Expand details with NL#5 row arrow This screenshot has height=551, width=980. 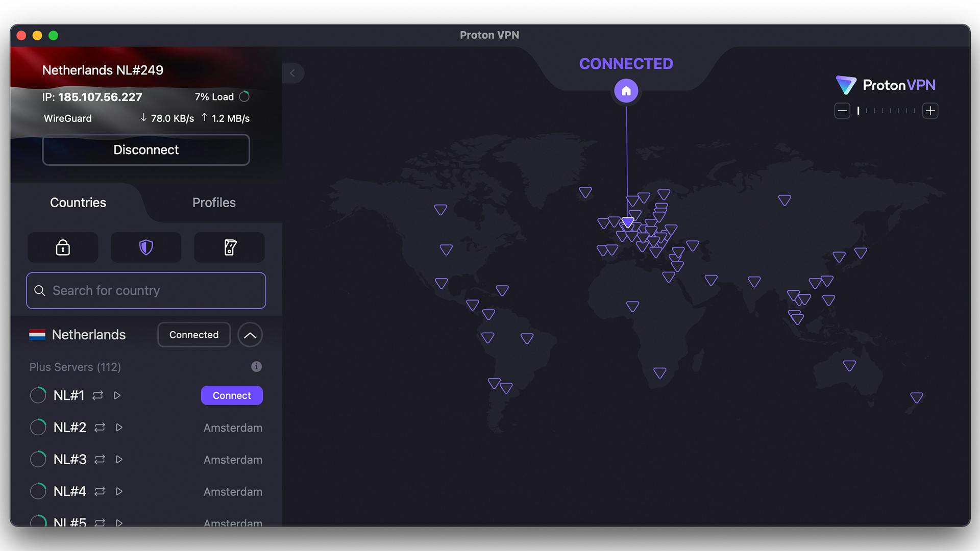click(x=119, y=523)
